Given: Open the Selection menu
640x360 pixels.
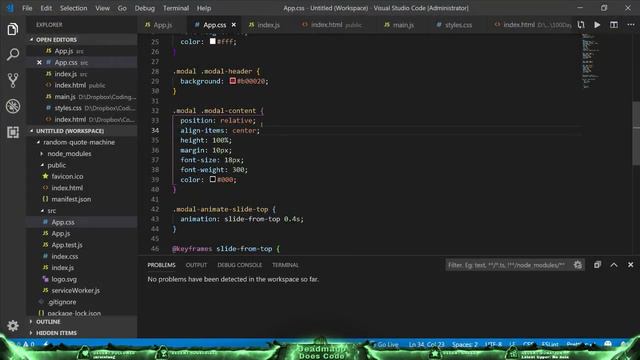Looking at the screenshot, I should pyautogui.click(x=73, y=8).
